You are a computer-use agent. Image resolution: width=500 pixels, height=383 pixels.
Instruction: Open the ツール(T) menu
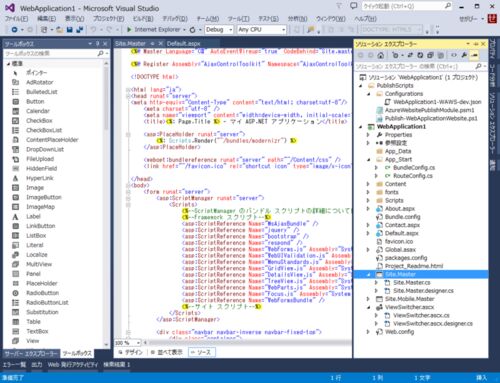click(239, 19)
